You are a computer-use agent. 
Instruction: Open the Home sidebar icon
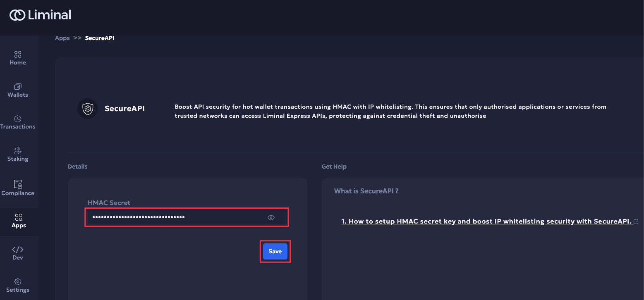tap(18, 55)
